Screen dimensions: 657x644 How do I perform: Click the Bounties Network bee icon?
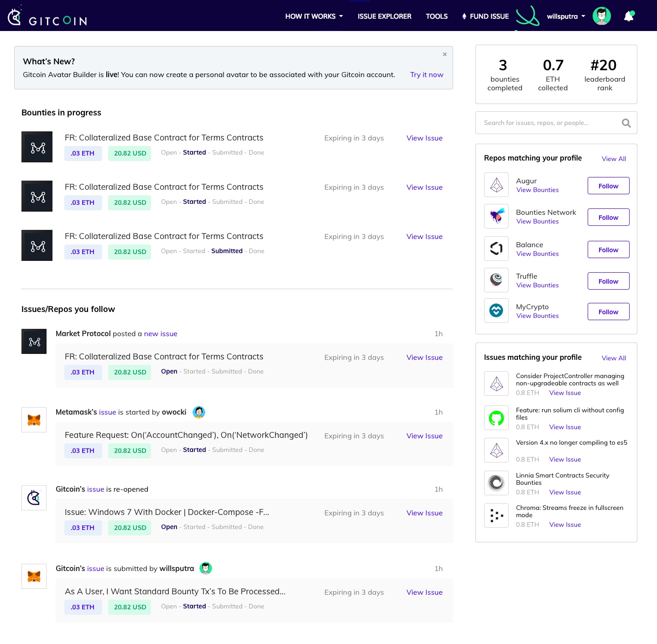[x=496, y=216]
